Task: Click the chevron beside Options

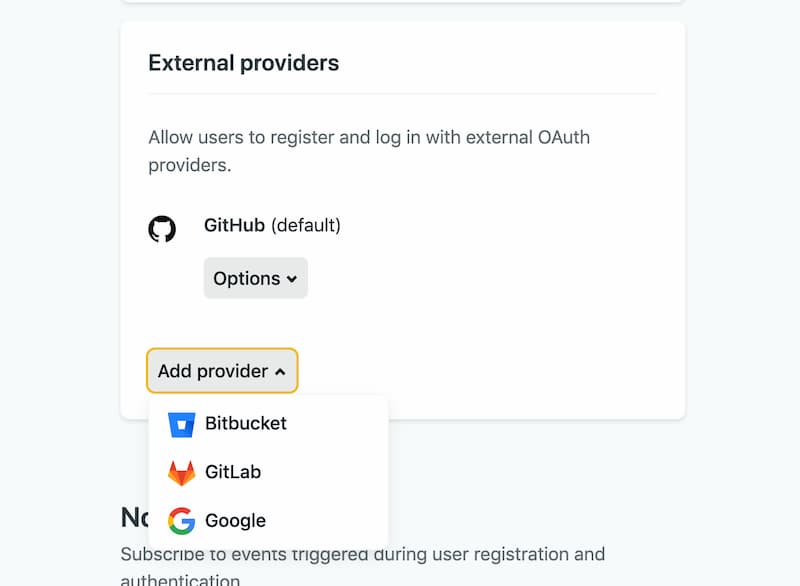Action: [292, 279]
